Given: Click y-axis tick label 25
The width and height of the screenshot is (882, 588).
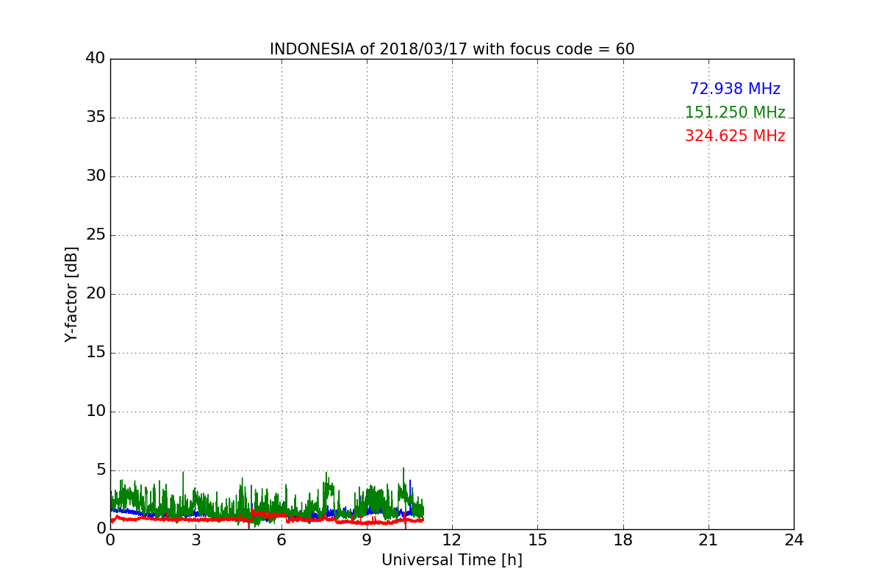Looking at the screenshot, I should pos(96,234).
